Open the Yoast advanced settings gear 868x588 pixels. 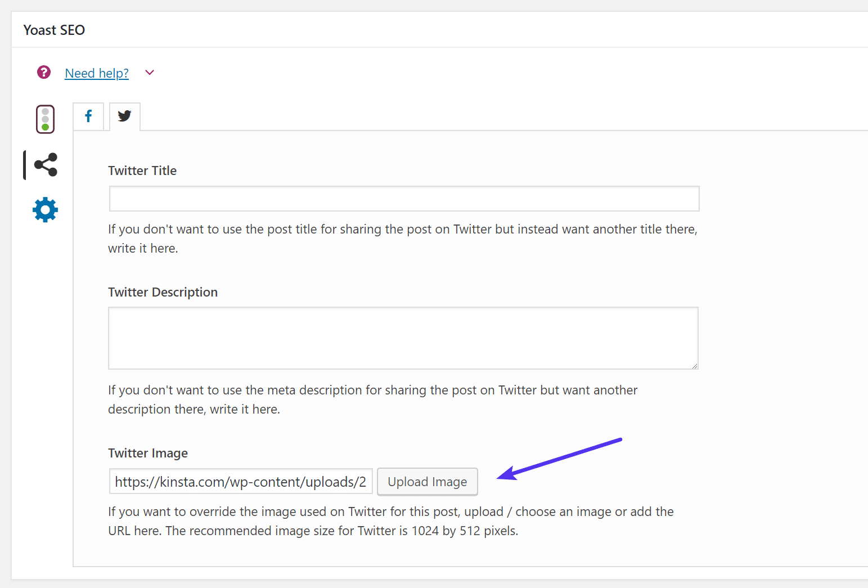tap(45, 210)
